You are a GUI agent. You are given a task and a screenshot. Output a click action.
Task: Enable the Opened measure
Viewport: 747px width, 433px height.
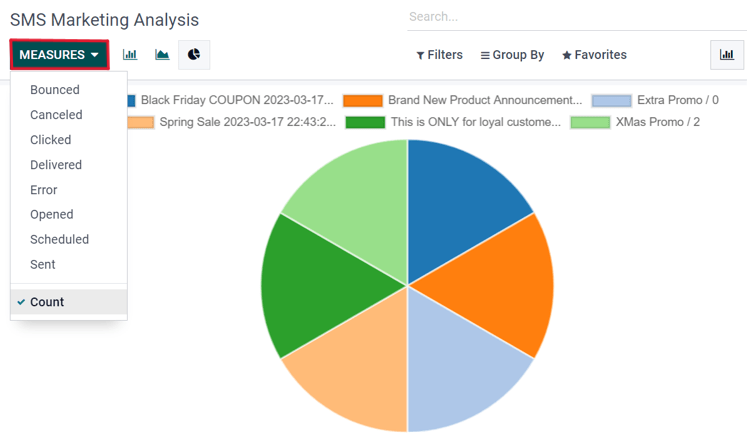pyautogui.click(x=52, y=215)
